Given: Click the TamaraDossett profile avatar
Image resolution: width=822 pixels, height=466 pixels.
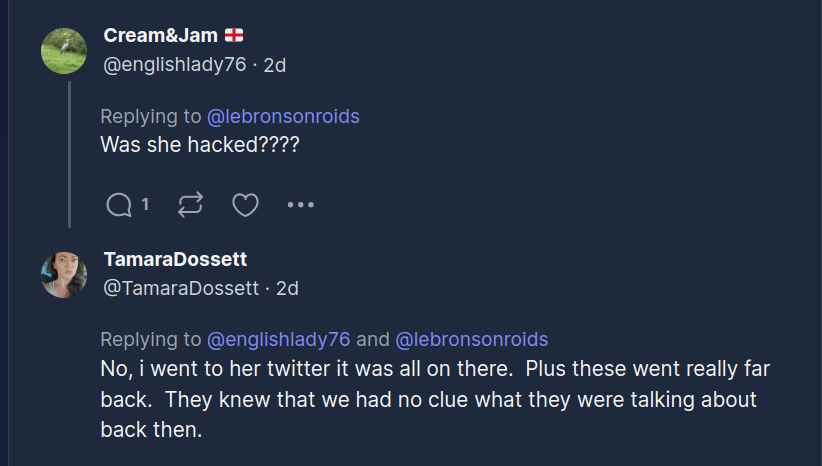Looking at the screenshot, I should click(64, 275).
